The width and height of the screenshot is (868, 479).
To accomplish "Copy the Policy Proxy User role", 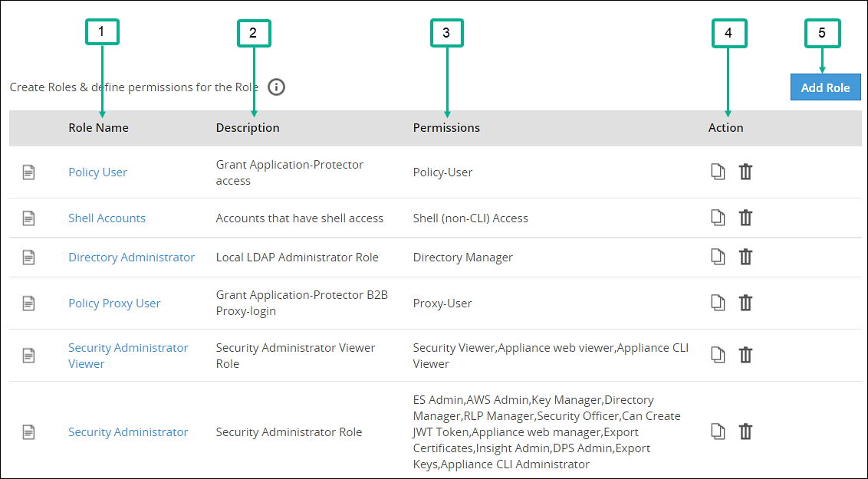I will [x=718, y=303].
